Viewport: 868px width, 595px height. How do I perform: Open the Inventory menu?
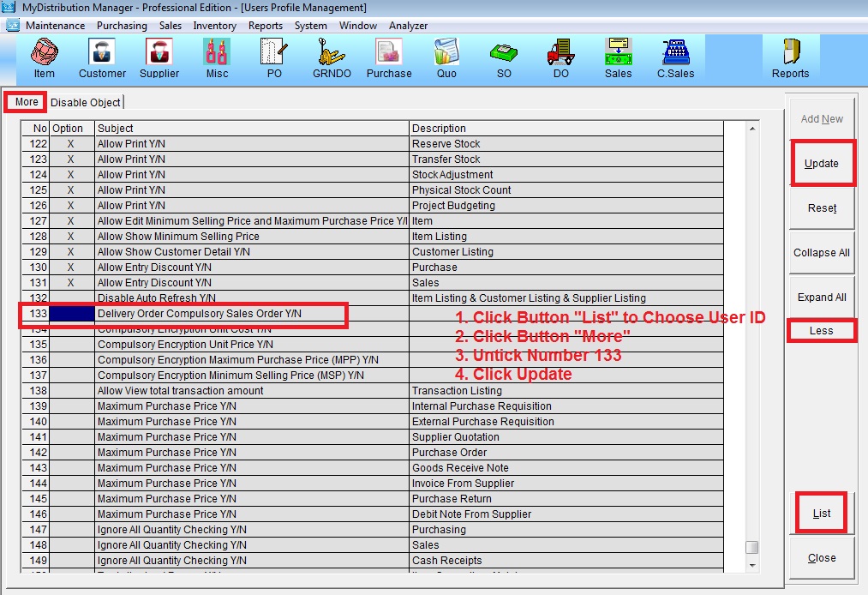coord(214,26)
